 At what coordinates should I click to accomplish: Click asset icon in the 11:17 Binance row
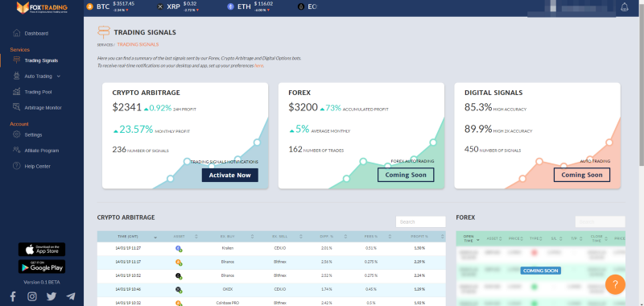click(179, 262)
